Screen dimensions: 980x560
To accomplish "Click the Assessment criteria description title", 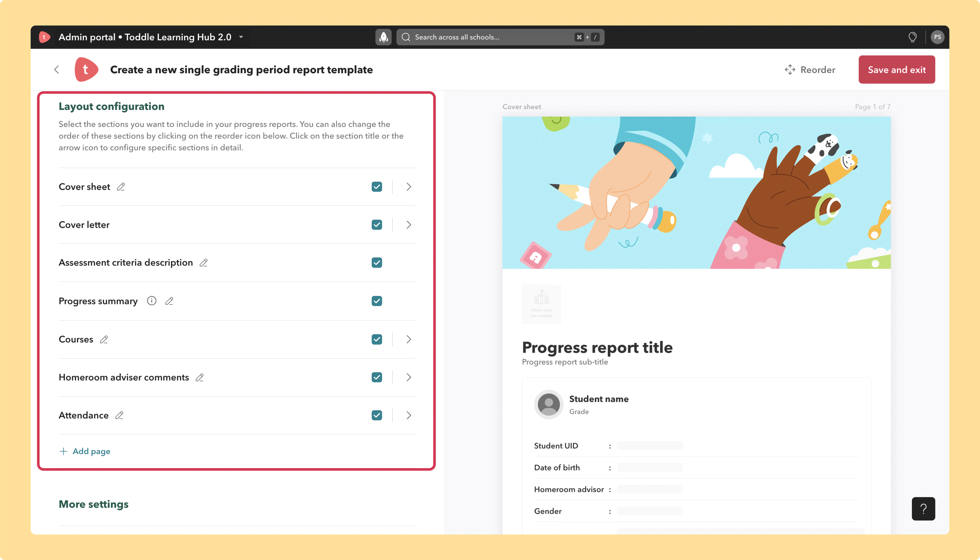I will click(x=126, y=263).
